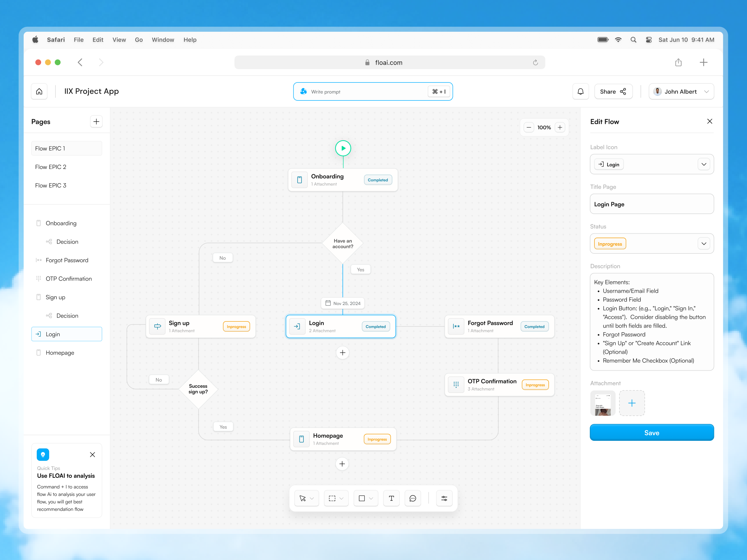Select the pointer cursor tool
747x560 pixels.
click(303, 498)
